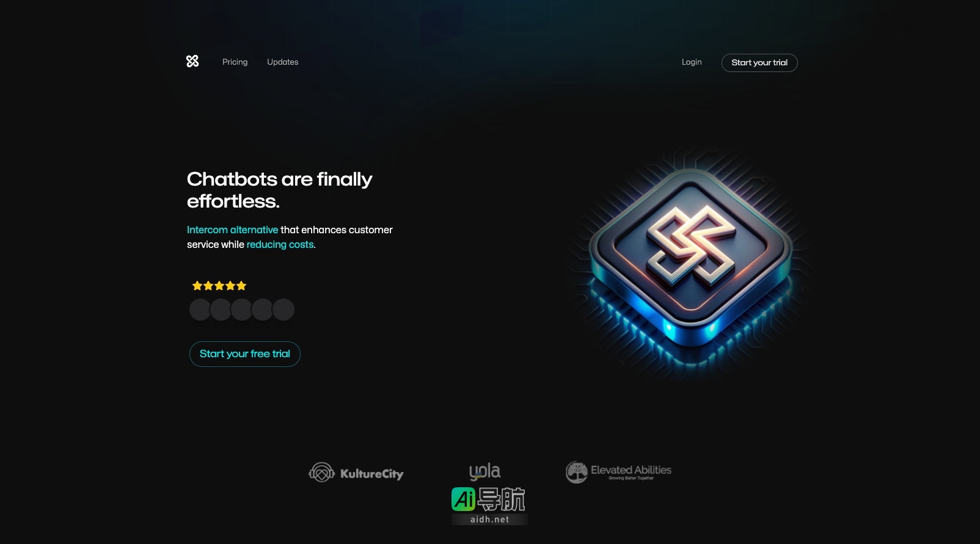Open the Updates page

[283, 62]
